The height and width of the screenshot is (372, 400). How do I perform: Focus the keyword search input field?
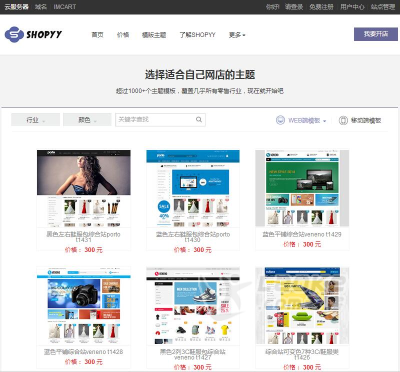click(156, 120)
